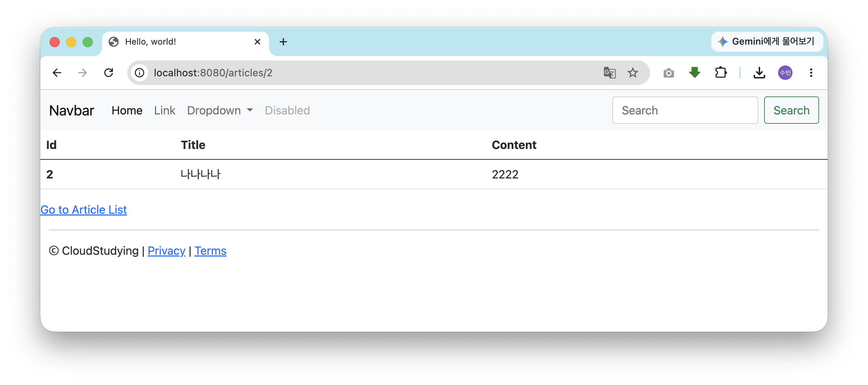
Task: Open the Google Translate icon
Action: [x=609, y=73]
